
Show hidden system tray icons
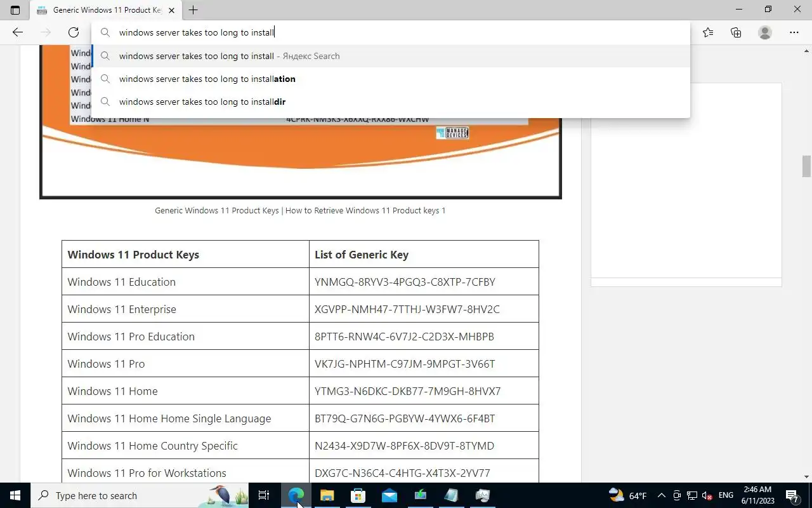(662, 495)
